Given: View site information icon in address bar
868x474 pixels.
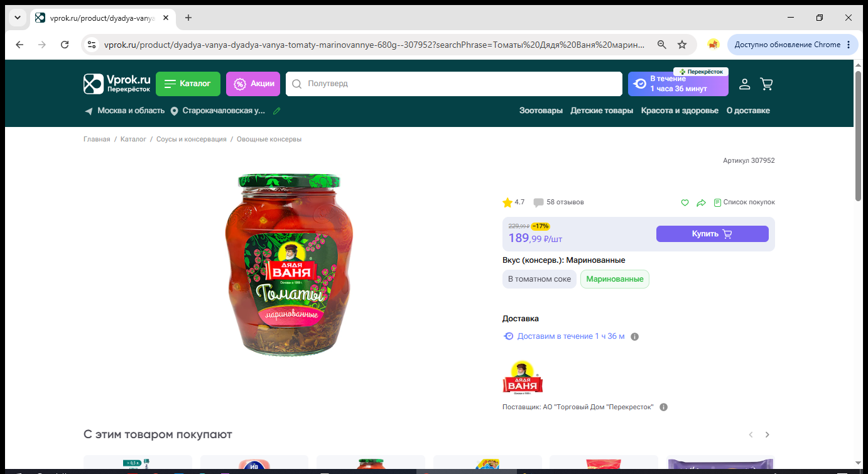Looking at the screenshot, I should coord(92,45).
